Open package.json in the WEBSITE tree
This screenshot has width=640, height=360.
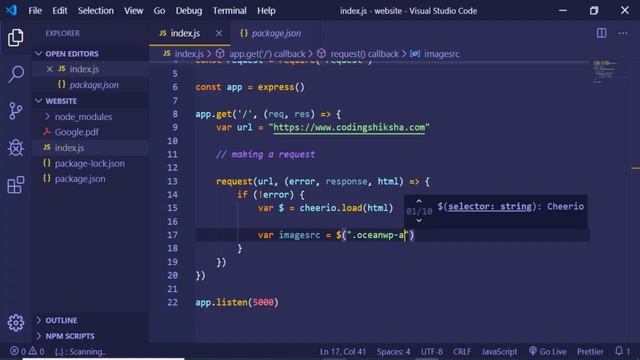tap(80, 179)
